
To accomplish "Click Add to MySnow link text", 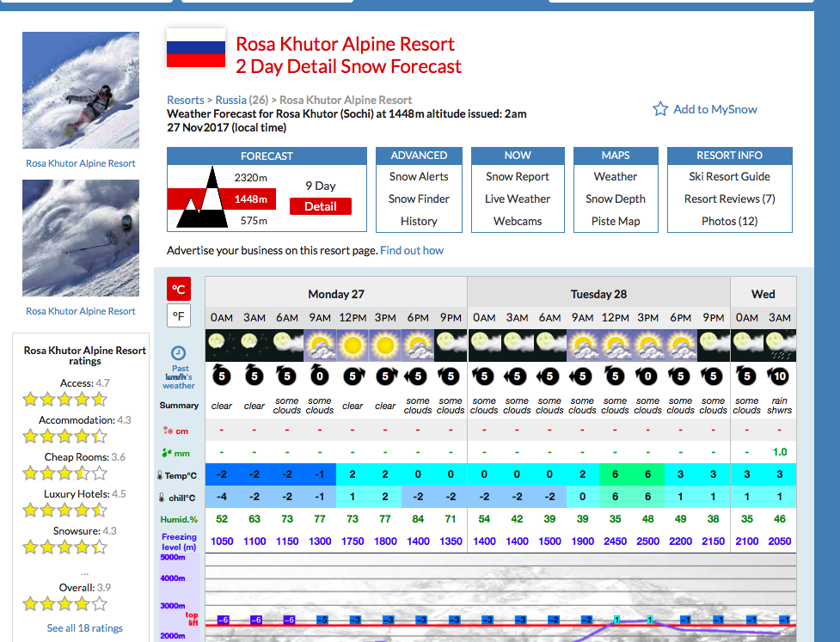I will click(715, 109).
